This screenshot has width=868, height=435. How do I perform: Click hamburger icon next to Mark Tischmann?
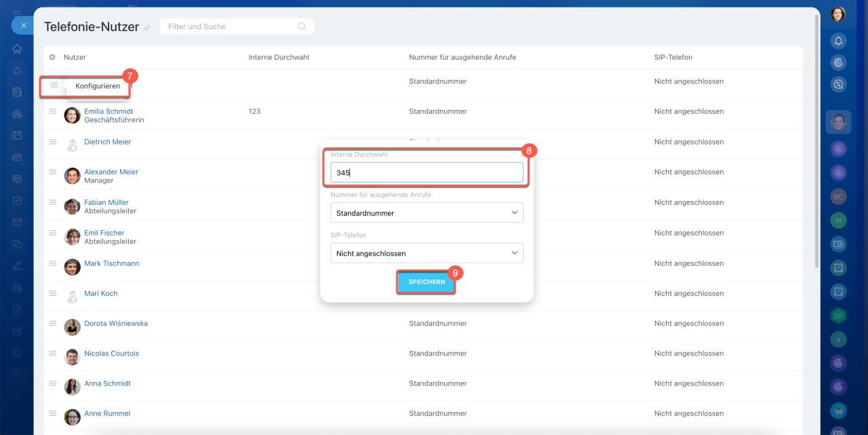point(53,263)
